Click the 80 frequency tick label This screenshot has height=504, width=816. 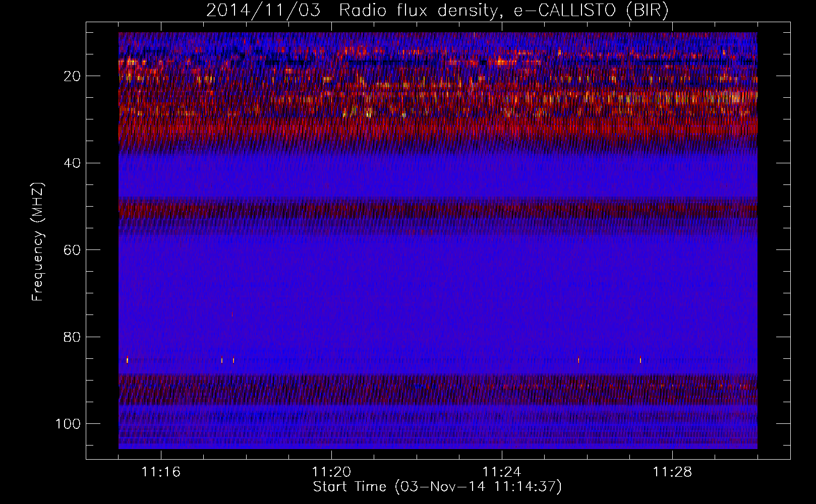[72, 337]
